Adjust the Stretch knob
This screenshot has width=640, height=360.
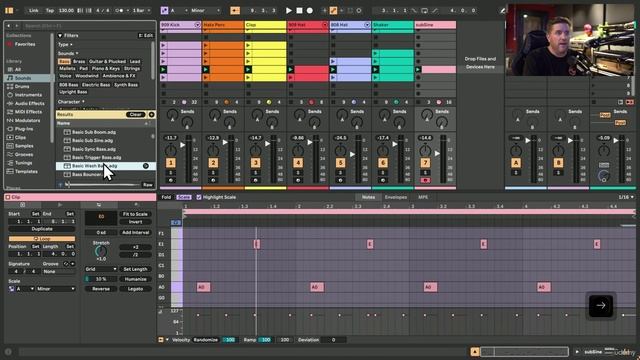[101, 252]
